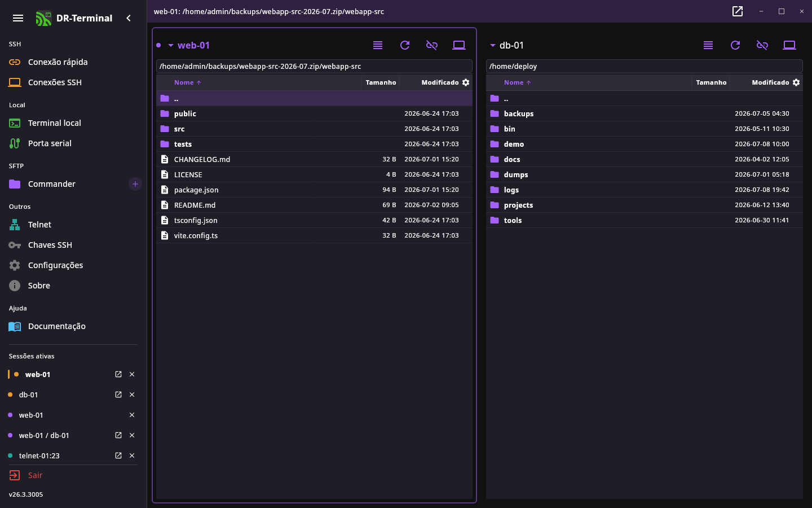The image size is (812, 508).
Task: Pop out the web-01 / db-01 session
Action: 118,435
